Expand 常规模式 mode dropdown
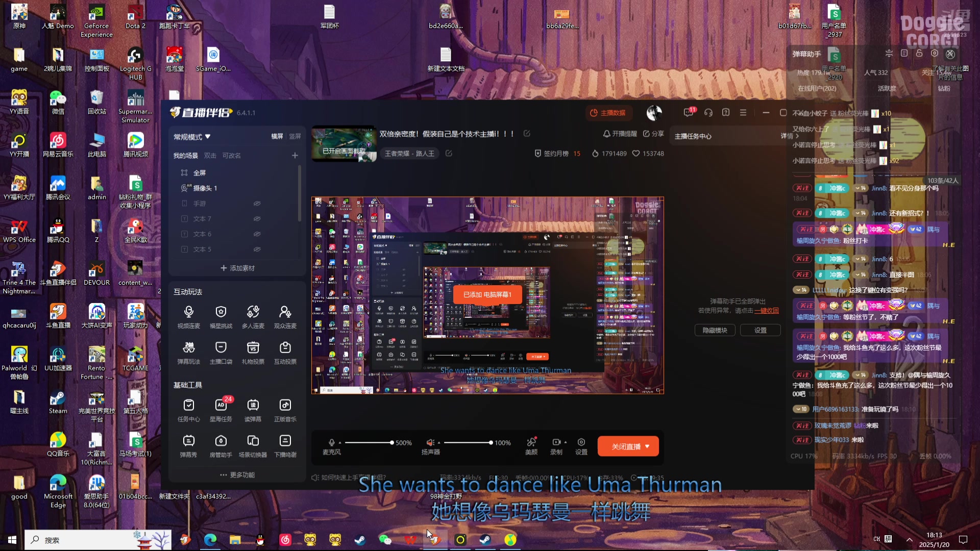 192,137
